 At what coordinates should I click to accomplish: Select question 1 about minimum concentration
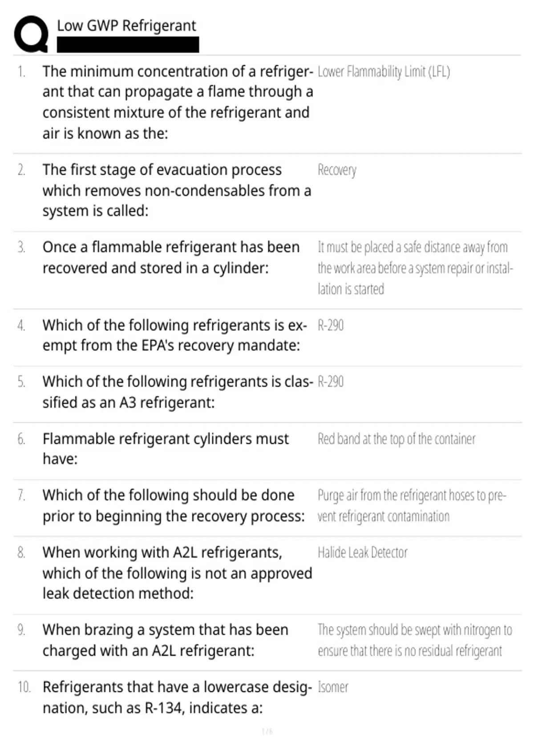[178, 102]
